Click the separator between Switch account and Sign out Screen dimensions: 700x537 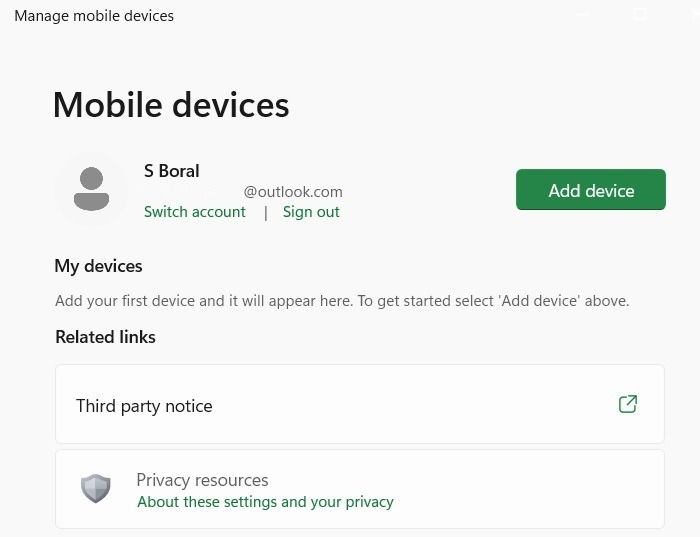click(266, 212)
